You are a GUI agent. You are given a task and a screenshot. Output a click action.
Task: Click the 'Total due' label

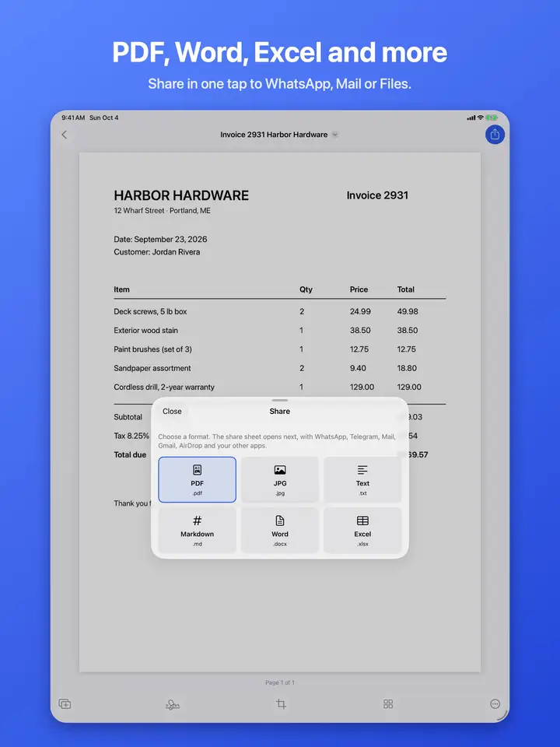130,454
